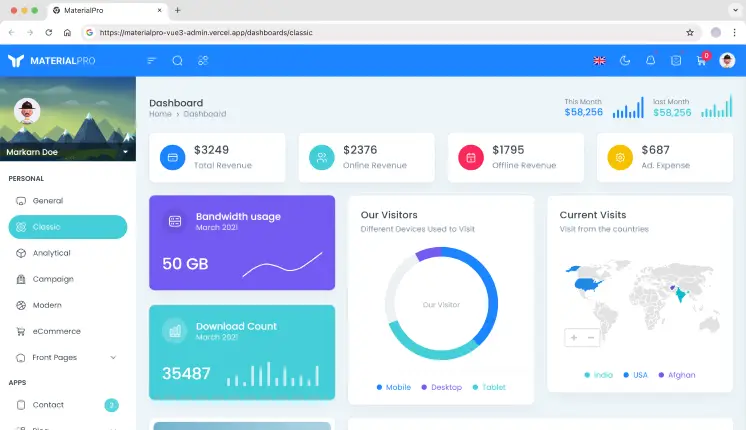The height and width of the screenshot is (430, 746).
Task: Click the Dashboard breadcrumb text
Action: [205, 114]
